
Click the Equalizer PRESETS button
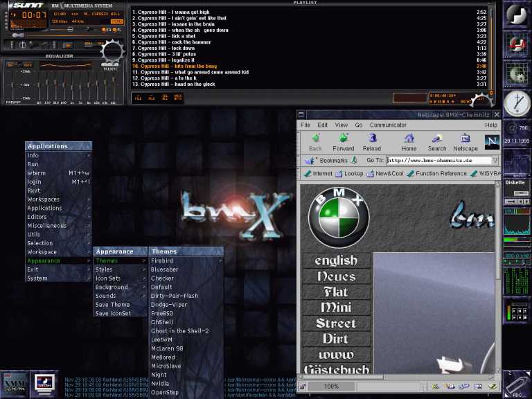110,66
